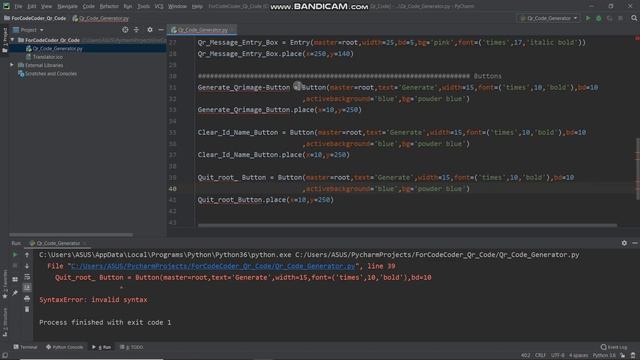
Task: Restore layout icon in the Run panel
Action: coord(15,280)
